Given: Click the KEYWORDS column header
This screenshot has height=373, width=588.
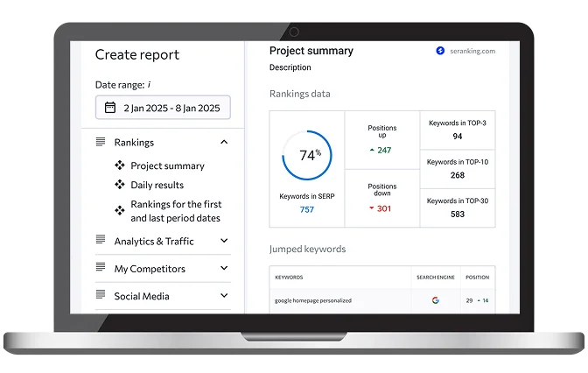Looking at the screenshot, I should [x=289, y=278].
